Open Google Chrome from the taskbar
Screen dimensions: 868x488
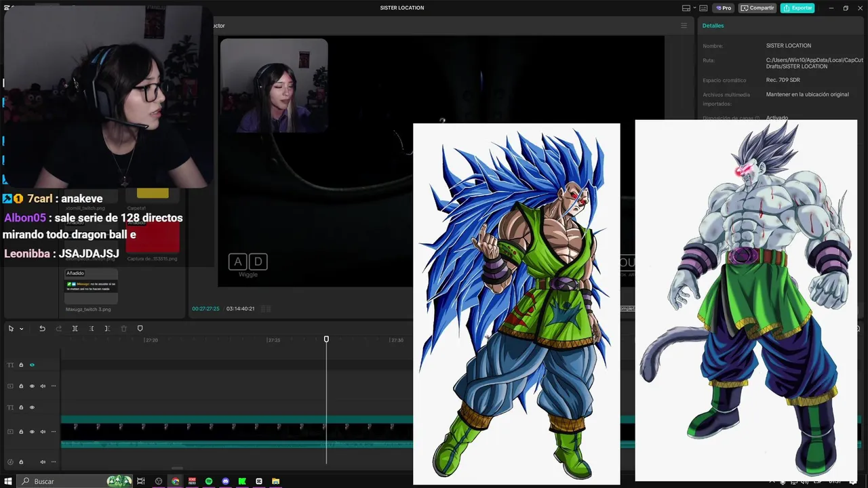coord(176,481)
